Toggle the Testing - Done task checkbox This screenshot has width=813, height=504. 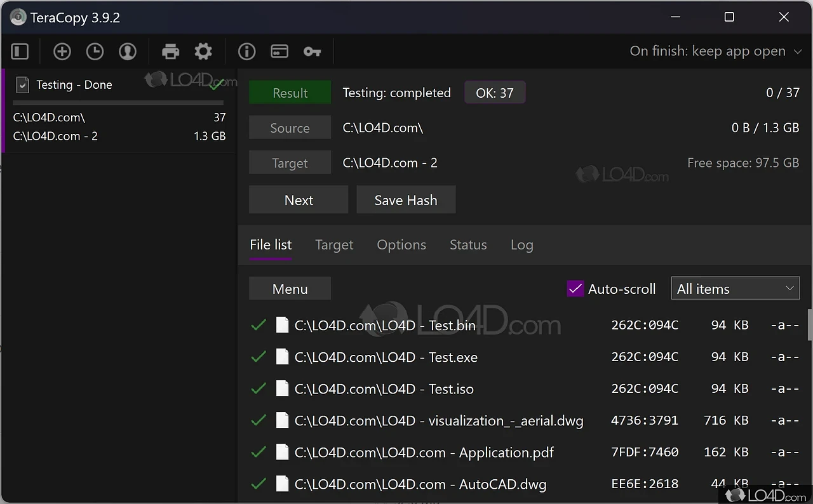click(22, 84)
